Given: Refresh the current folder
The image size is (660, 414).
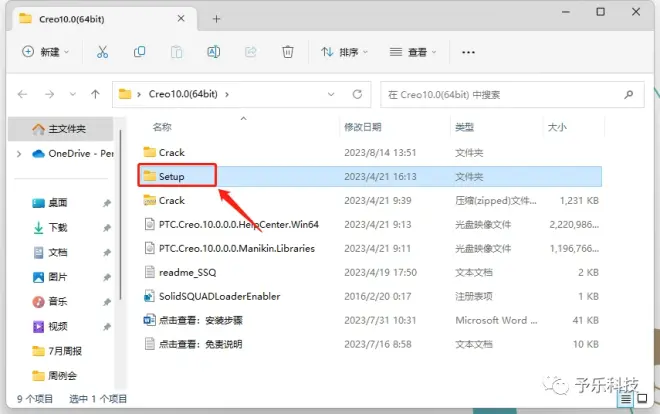Looking at the screenshot, I should point(357,94).
